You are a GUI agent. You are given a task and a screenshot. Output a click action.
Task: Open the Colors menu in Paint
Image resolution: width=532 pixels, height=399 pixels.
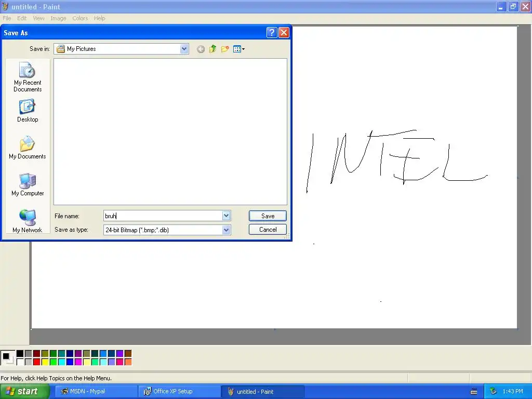coord(80,18)
